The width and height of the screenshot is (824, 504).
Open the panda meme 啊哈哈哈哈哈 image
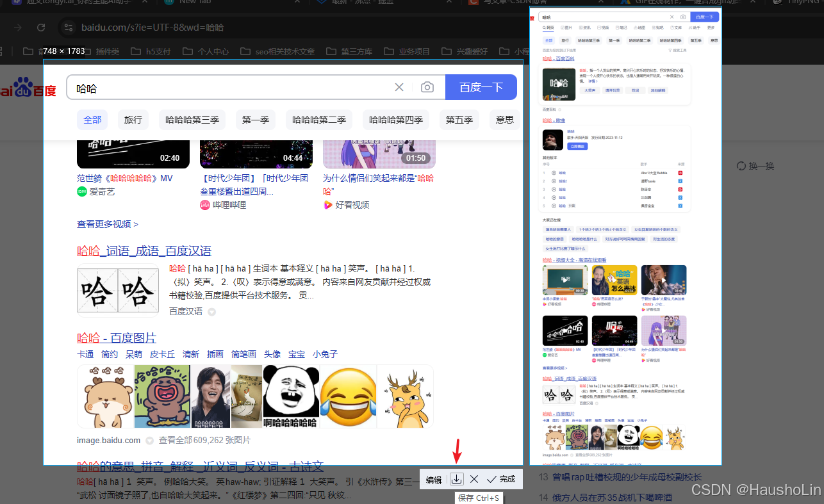point(290,396)
